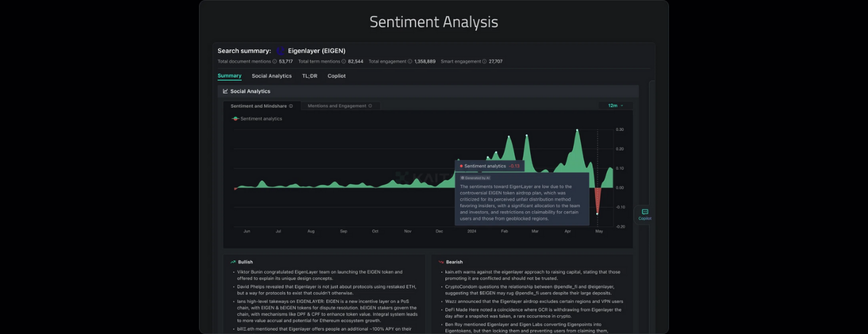Screen dimensions: 868x334
Task: Click the Generated by AI badge in tooltip
Action: click(x=475, y=178)
